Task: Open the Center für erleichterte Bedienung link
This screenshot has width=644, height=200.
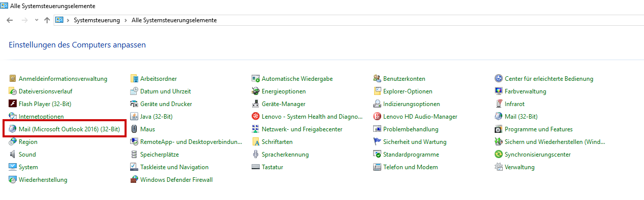Action: 549,79
